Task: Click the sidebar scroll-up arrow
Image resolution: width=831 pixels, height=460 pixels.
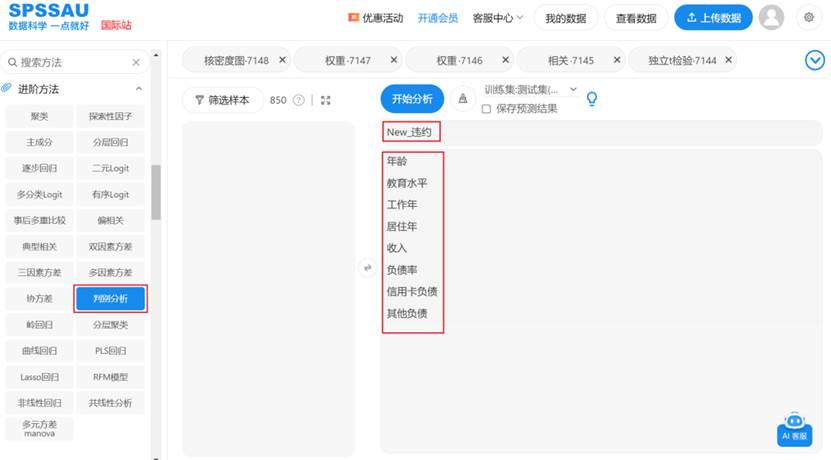Action: [156, 55]
